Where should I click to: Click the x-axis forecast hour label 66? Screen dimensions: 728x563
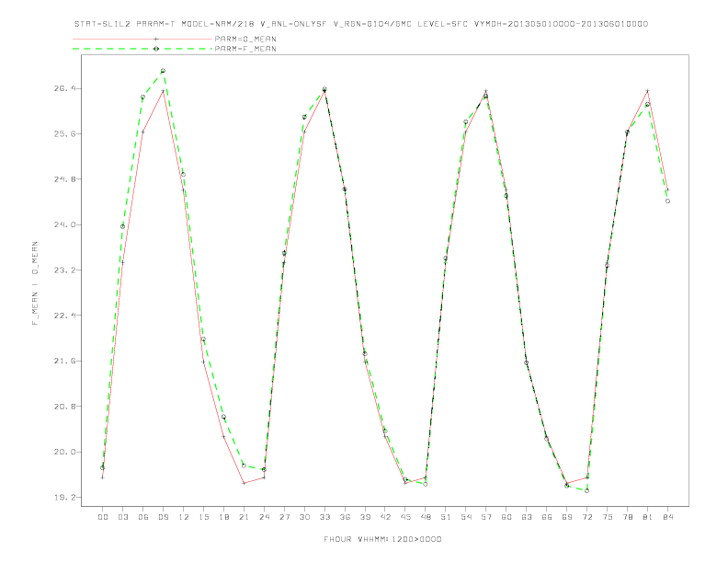coord(547,517)
